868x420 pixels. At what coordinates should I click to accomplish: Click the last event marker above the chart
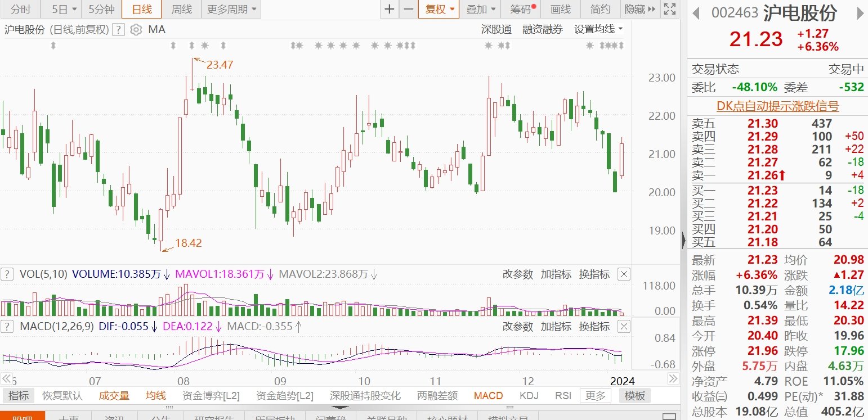(x=621, y=46)
